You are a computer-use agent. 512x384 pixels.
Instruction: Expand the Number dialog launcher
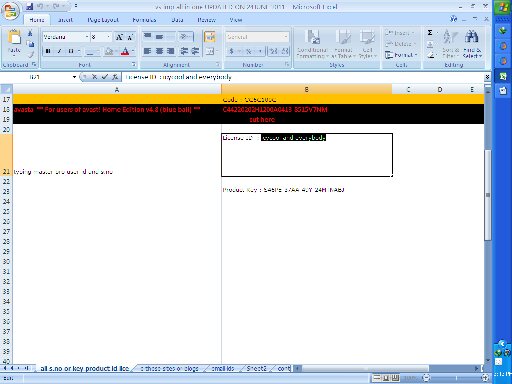[287, 64]
